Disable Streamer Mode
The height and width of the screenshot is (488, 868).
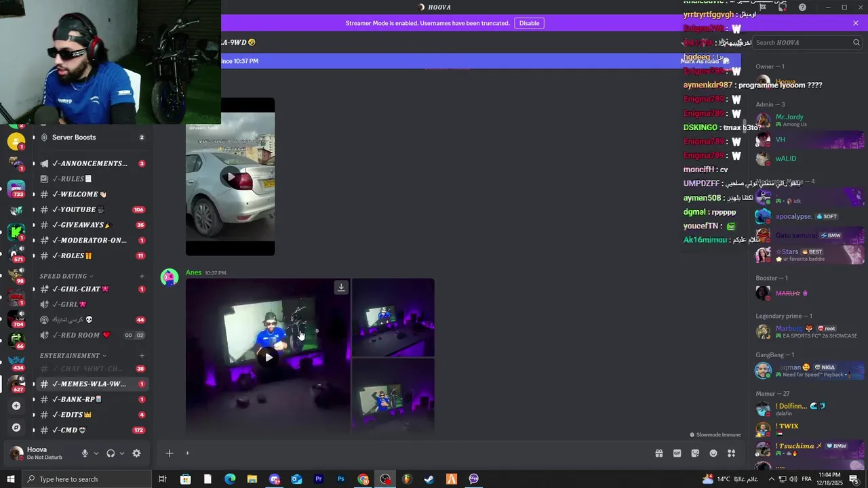click(529, 23)
